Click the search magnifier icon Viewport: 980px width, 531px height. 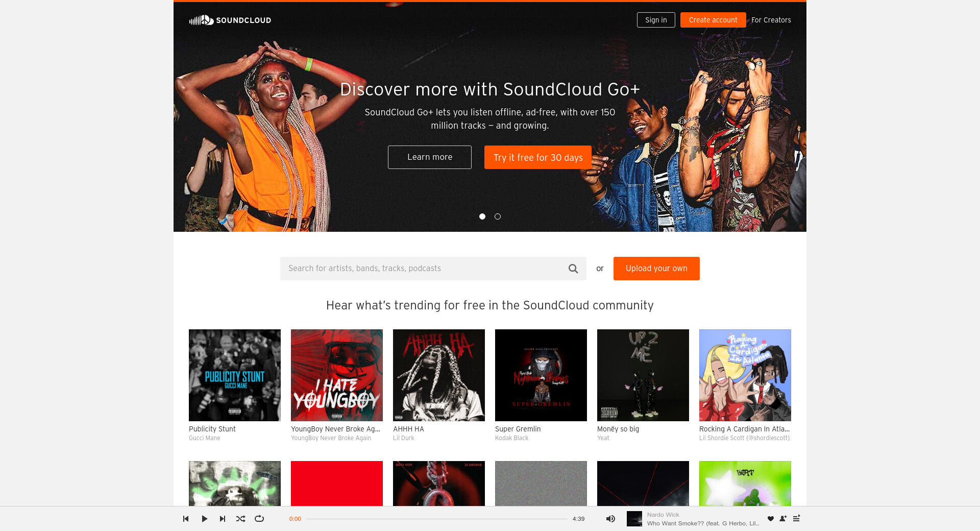[573, 269]
